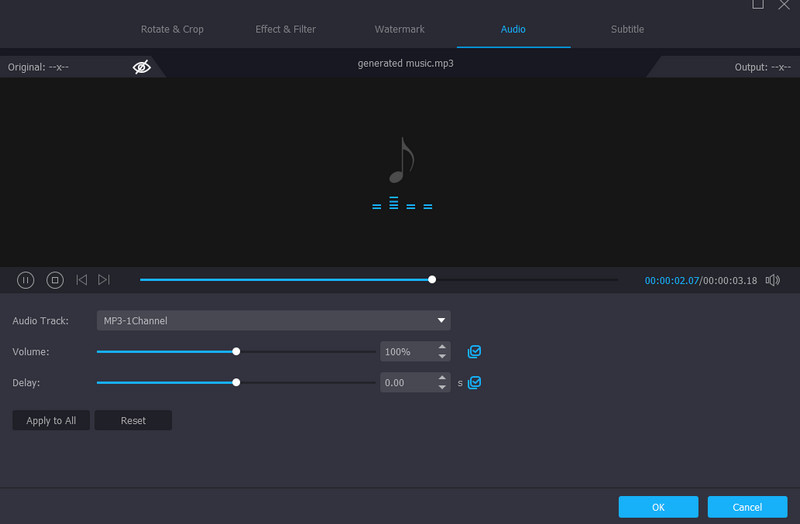Toggle the checkbox beside Delay seconds
This screenshot has width=800, height=524.
point(475,382)
